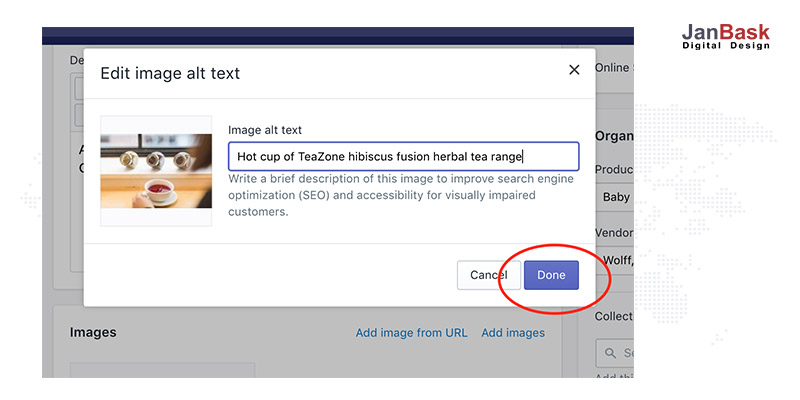The width and height of the screenshot is (800, 400).
Task: Cancel editing the image alt text
Action: click(488, 275)
